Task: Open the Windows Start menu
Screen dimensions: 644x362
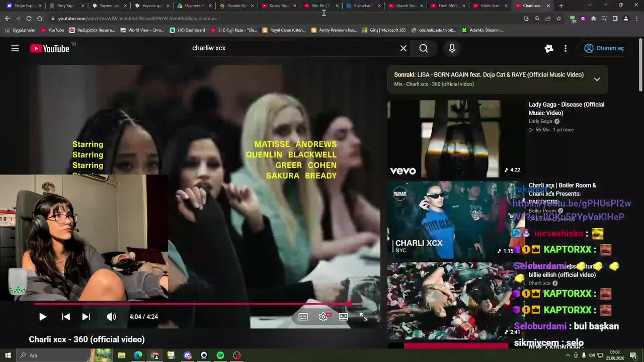Action: click(x=8, y=355)
